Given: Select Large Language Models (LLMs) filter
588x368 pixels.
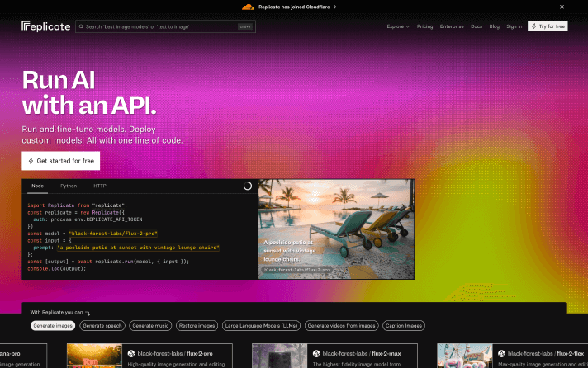Looking at the screenshot, I should click(x=261, y=326).
